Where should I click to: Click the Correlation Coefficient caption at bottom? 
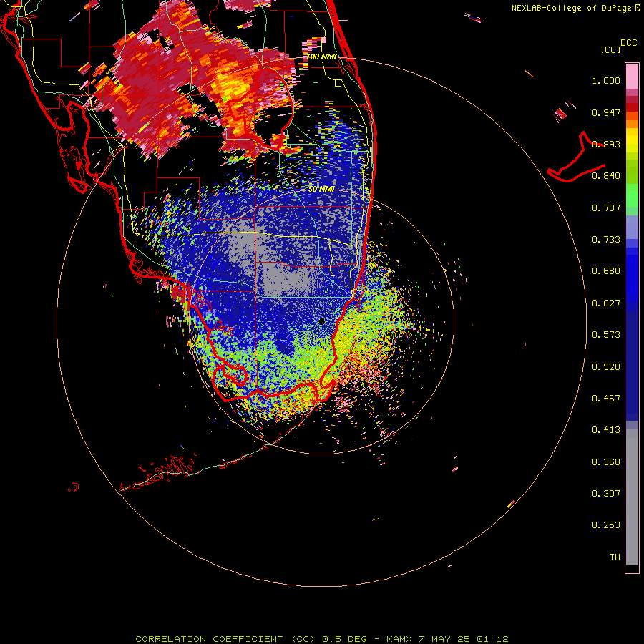(x=322, y=639)
